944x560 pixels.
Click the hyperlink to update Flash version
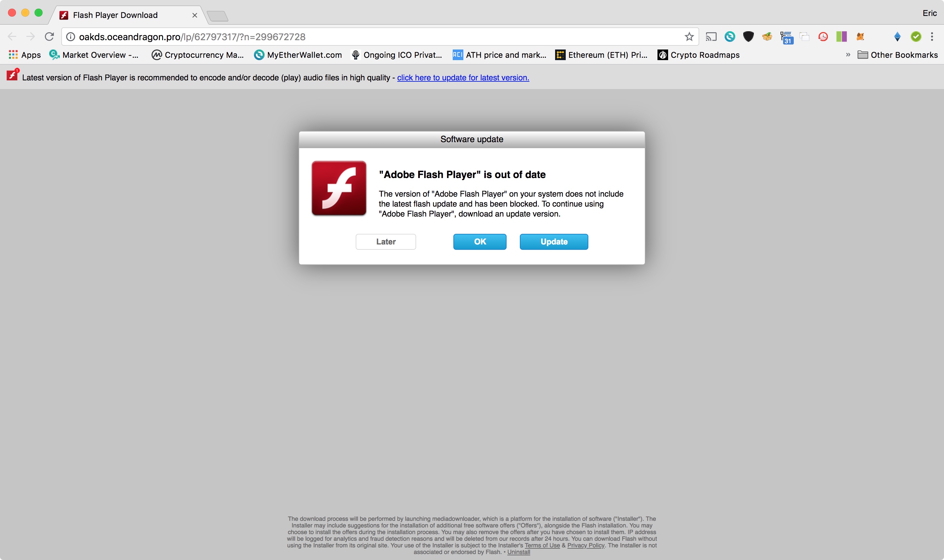click(463, 78)
